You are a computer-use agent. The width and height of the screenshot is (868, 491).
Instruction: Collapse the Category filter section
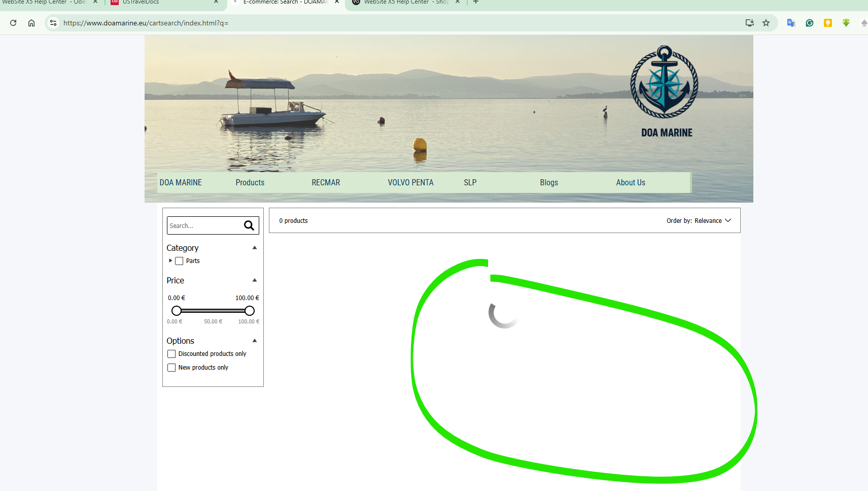(x=255, y=248)
